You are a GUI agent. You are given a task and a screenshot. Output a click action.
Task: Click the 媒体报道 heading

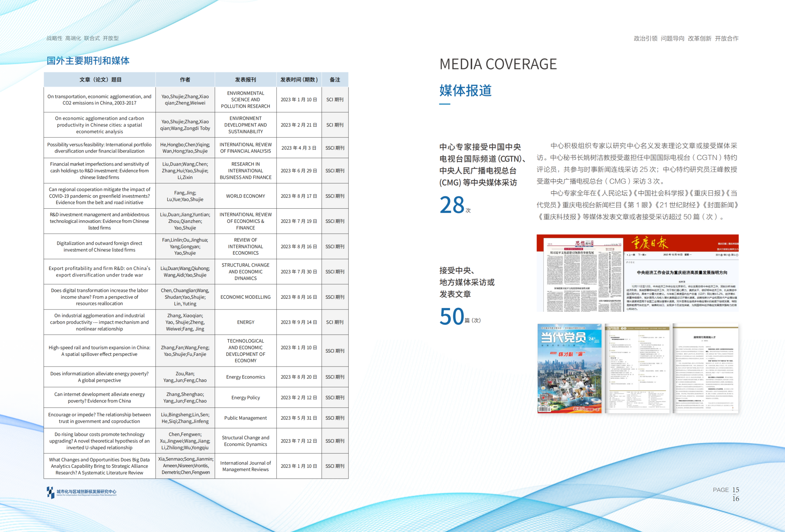coord(465,90)
